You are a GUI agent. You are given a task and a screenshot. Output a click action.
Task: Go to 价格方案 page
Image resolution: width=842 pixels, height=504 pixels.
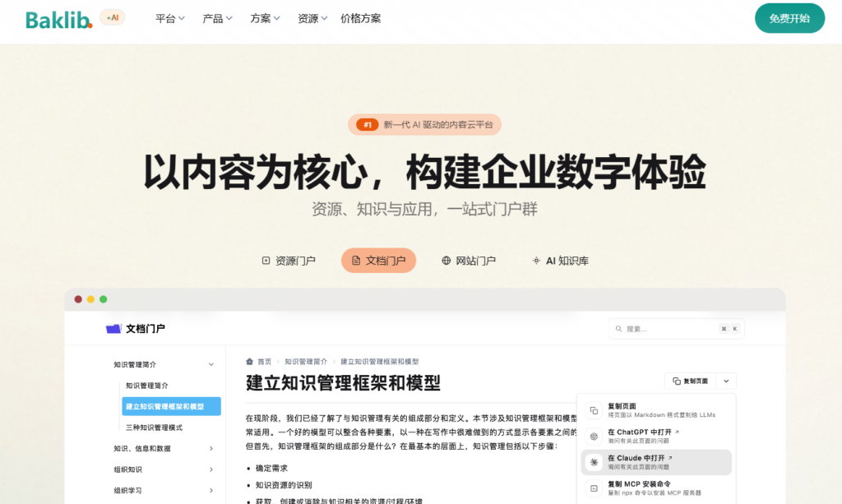tap(361, 19)
